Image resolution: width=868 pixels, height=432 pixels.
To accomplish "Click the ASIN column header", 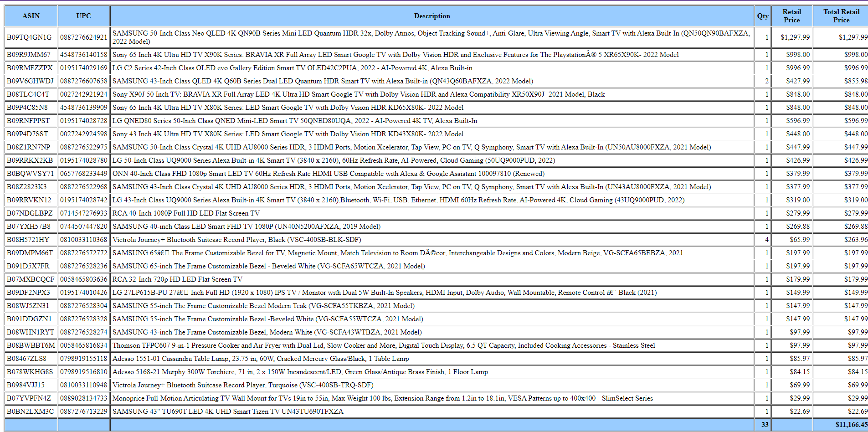I will (31, 16).
